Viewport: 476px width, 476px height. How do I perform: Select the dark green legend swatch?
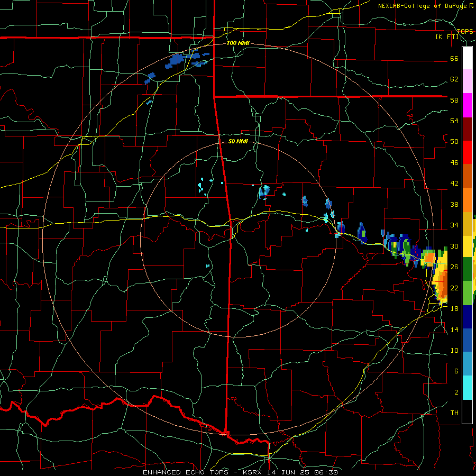467,269
